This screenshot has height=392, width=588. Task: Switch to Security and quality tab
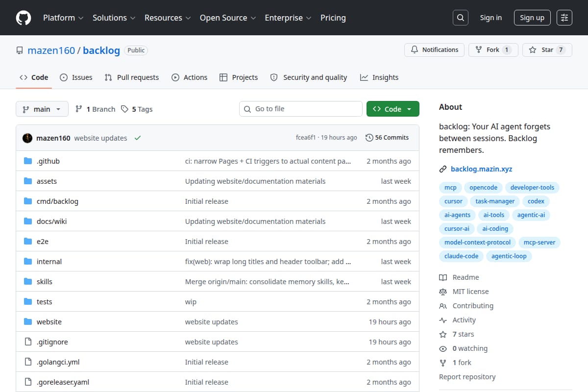tap(309, 77)
